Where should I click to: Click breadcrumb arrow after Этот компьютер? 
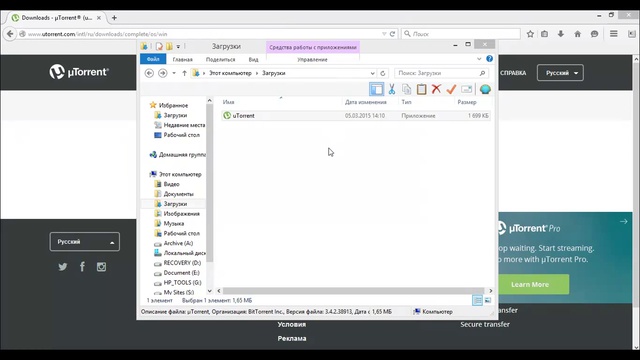(257, 73)
